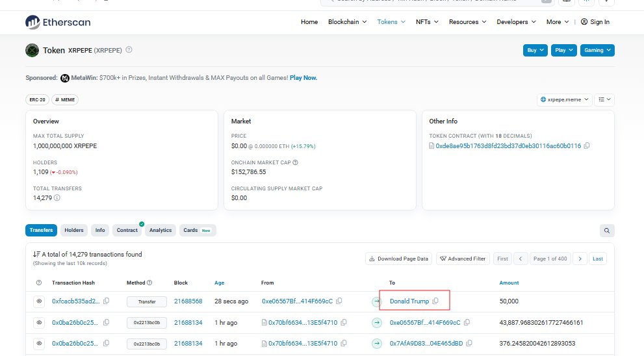Viewport: 644px width, 356px height.
Task: Copy To address 0xe06567Bf...414F669cC
Action: (x=467, y=322)
